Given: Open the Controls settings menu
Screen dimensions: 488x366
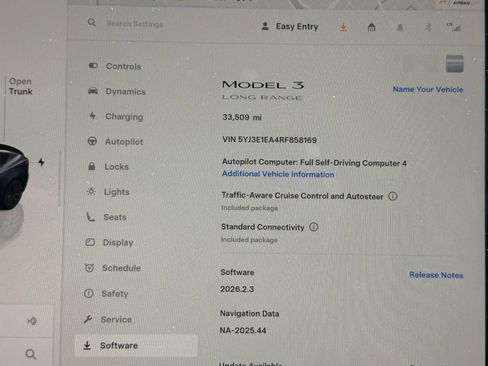Looking at the screenshot, I should tap(115, 66).
